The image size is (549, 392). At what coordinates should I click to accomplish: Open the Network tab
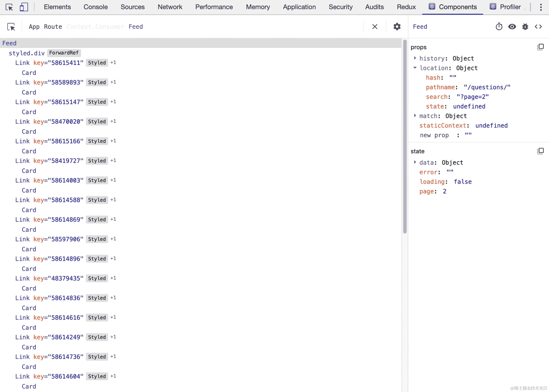[170, 7]
